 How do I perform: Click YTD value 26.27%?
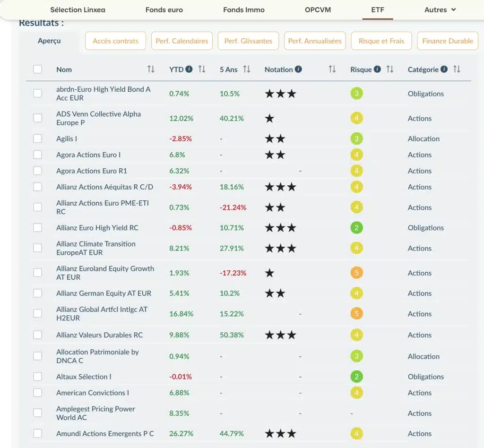pos(181,433)
